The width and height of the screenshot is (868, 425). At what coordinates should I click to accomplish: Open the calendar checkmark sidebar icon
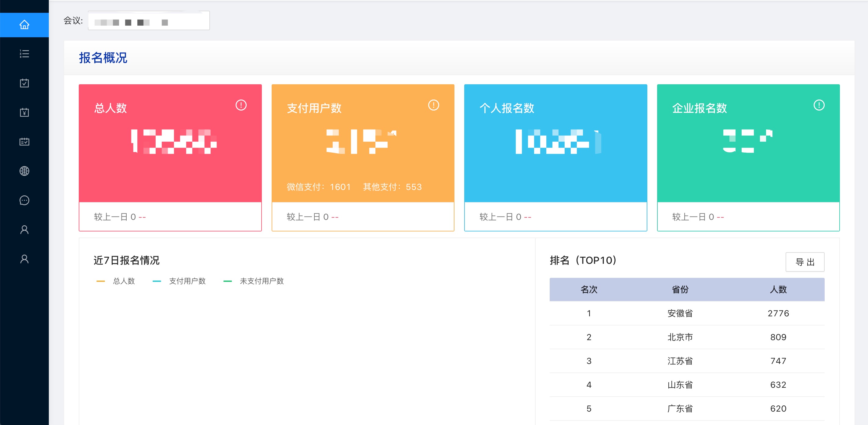24,83
